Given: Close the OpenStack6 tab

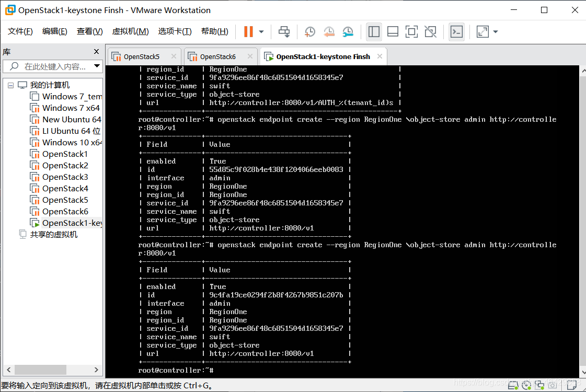Looking at the screenshot, I should tap(250, 56).
